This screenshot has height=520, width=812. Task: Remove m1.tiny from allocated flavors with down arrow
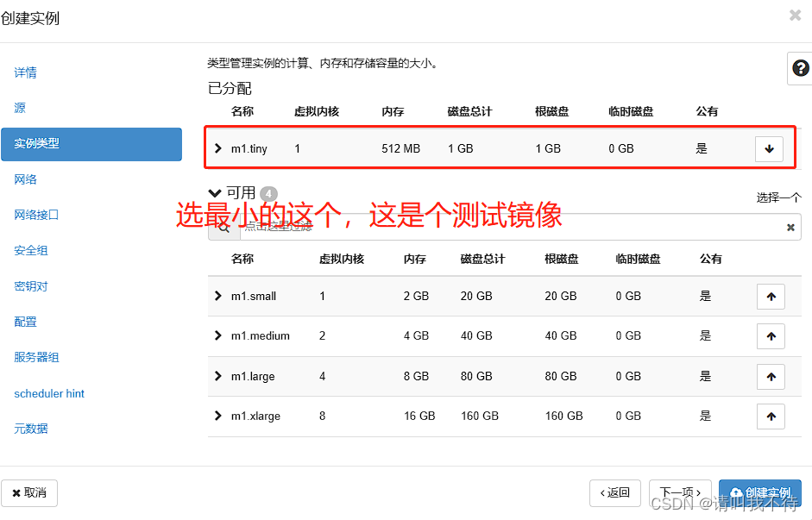click(768, 148)
